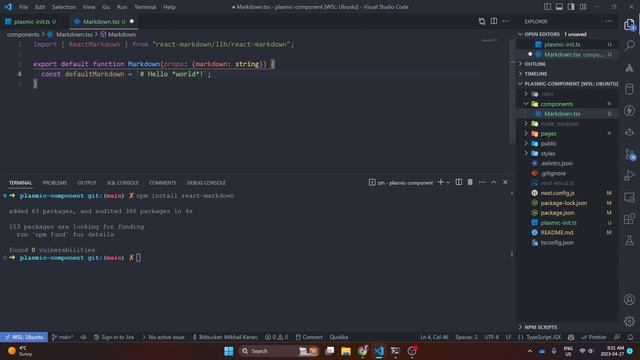Open the Search view in activity bar
The width and height of the screenshot is (640, 360).
[x=629, y=45]
